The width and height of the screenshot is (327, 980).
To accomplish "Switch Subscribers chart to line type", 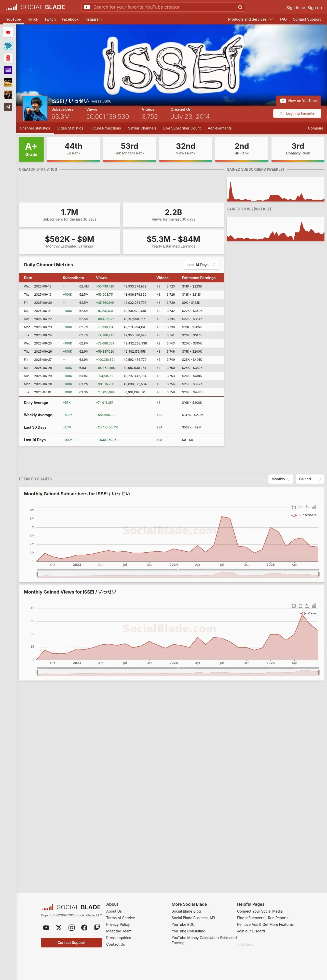I will [307, 507].
